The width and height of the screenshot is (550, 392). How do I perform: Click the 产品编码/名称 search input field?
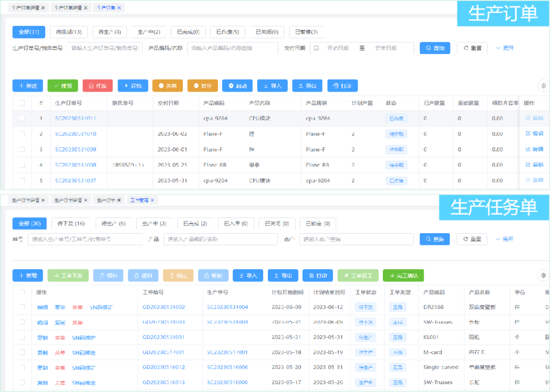click(x=232, y=48)
